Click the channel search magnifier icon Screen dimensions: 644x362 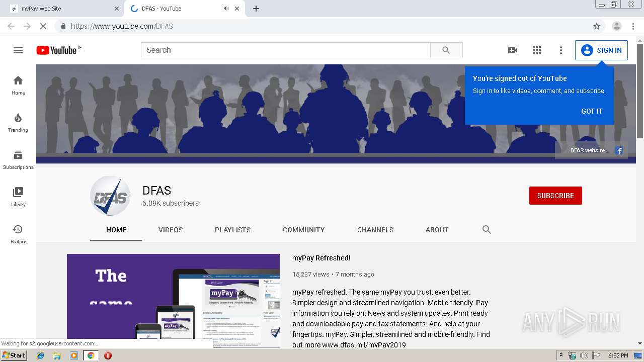(x=487, y=230)
